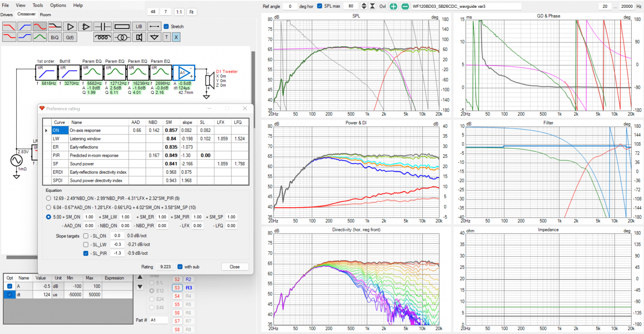Click the highlighted X toolbar button

coord(176,37)
